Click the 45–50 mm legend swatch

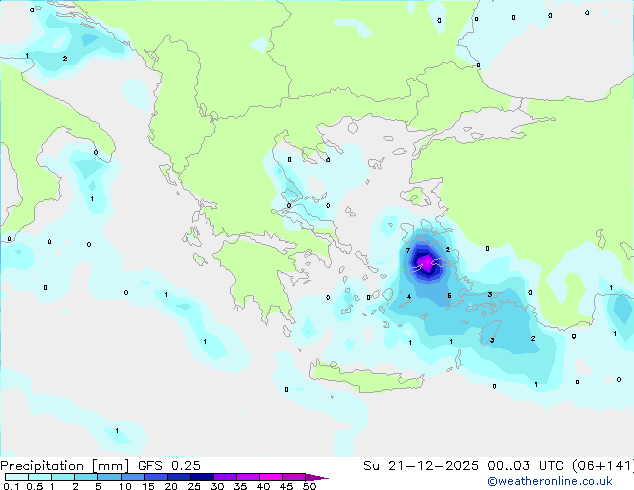(294, 477)
